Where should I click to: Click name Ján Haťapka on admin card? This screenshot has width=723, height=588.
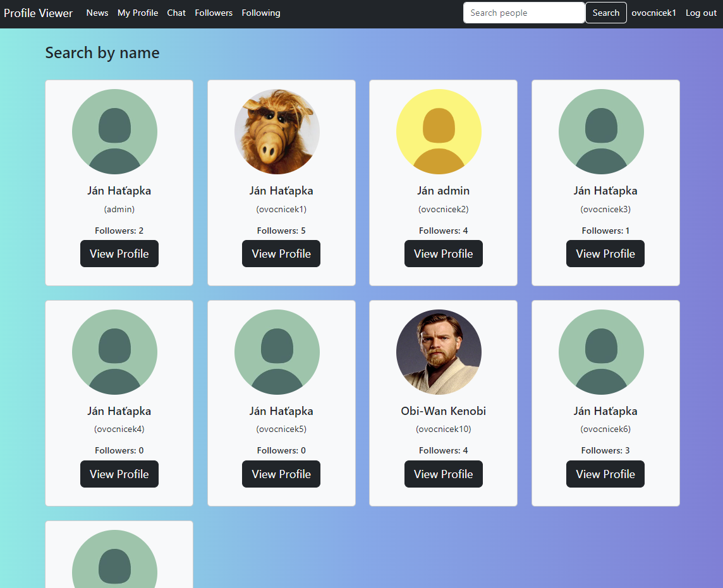pyautogui.click(x=119, y=191)
